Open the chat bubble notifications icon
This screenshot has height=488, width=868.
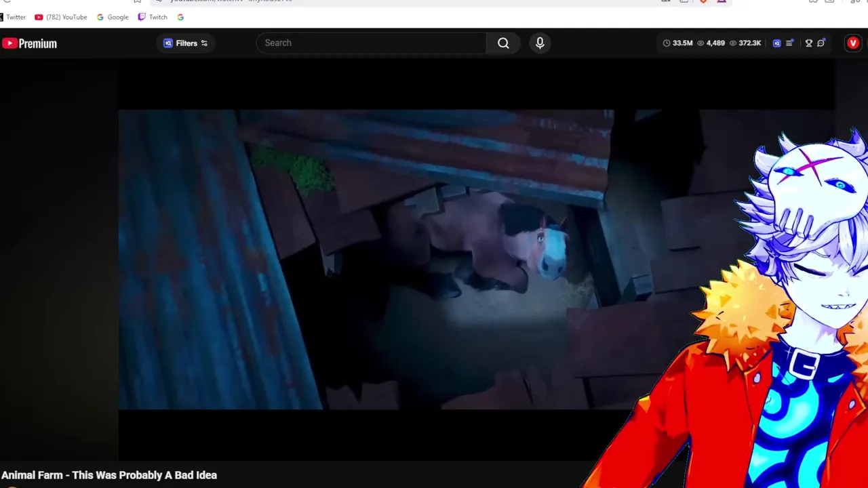tap(821, 43)
